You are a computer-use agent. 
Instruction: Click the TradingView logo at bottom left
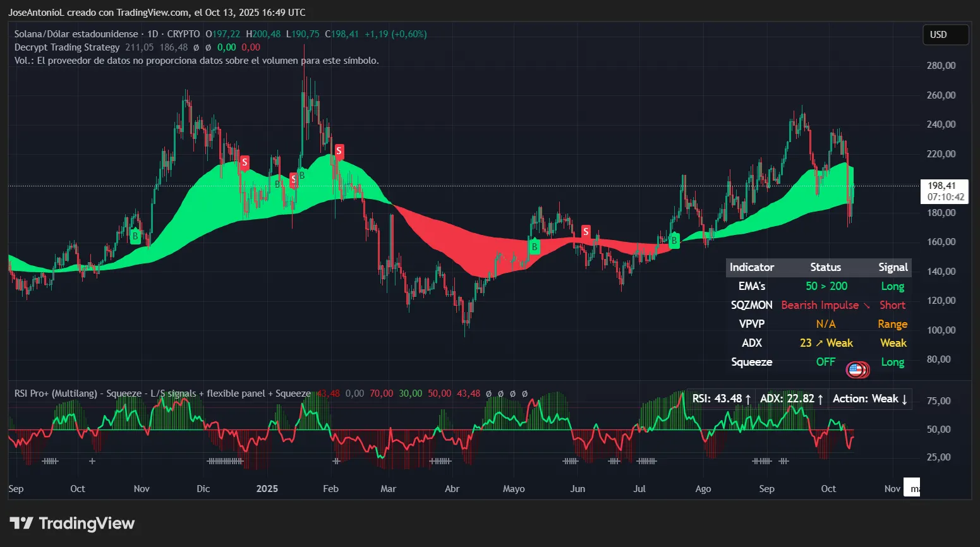click(71, 523)
